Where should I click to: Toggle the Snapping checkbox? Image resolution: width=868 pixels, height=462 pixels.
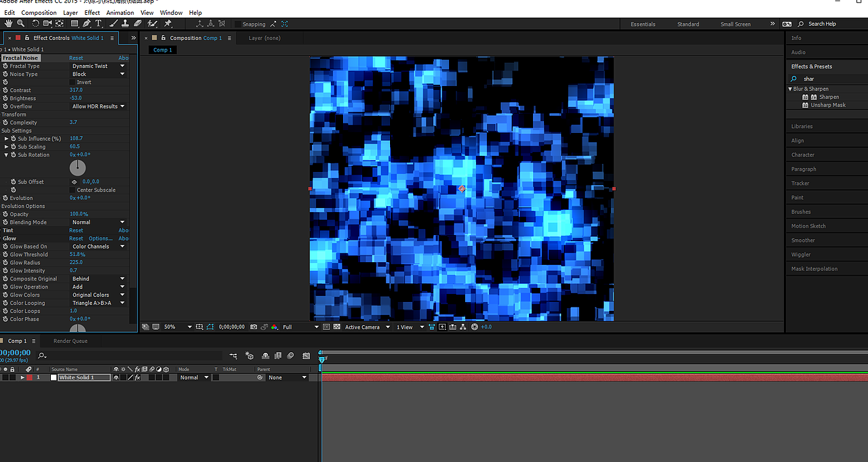(x=238, y=24)
